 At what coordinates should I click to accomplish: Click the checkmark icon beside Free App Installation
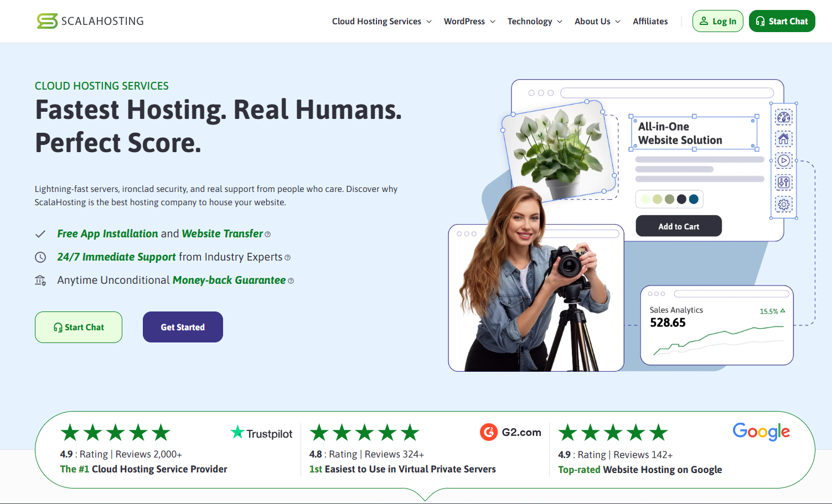click(40, 234)
